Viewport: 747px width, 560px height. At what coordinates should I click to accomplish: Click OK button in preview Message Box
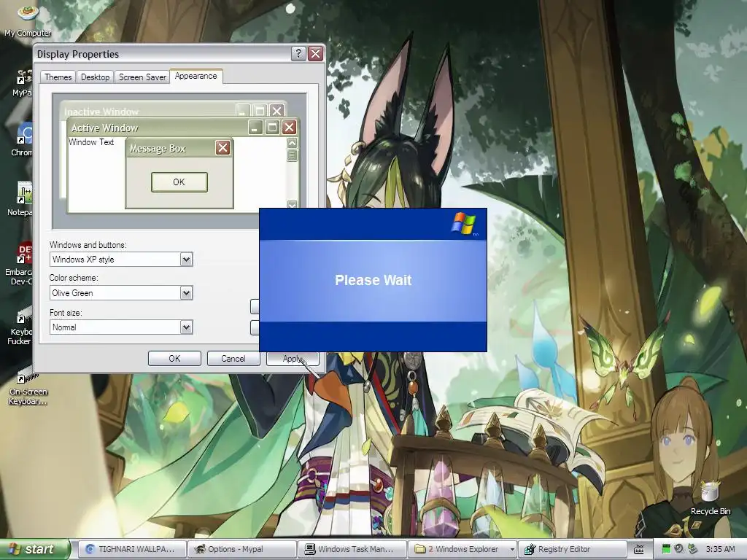[179, 182]
